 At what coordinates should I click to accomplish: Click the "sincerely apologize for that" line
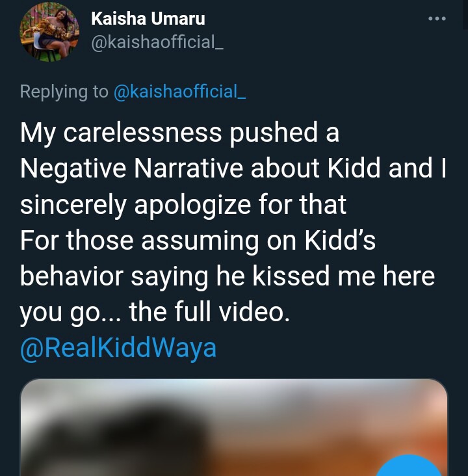(x=183, y=205)
